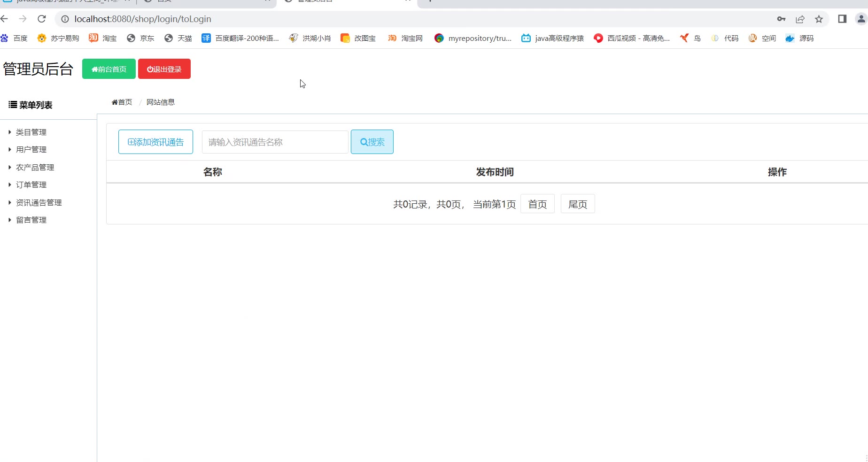Open the 京东 bookmark
This screenshot has height=462, width=868.
[x=140, y=38]
